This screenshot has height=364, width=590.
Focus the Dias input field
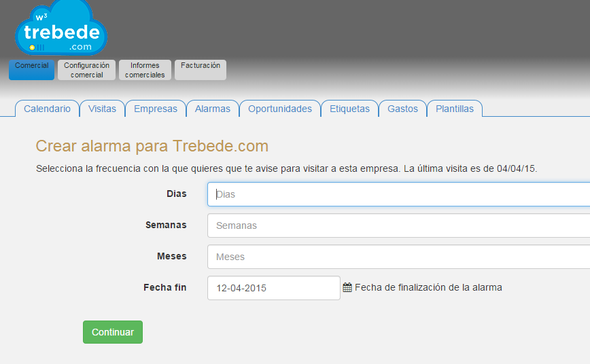398,194
